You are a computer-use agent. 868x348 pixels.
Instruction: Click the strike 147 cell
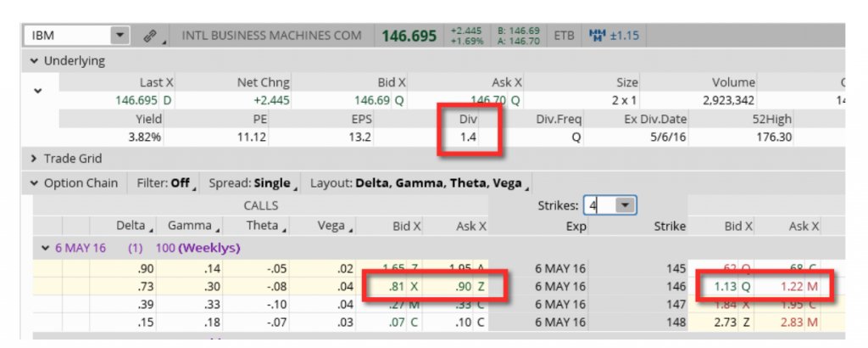pyautogui.click(x=676, y=304)
